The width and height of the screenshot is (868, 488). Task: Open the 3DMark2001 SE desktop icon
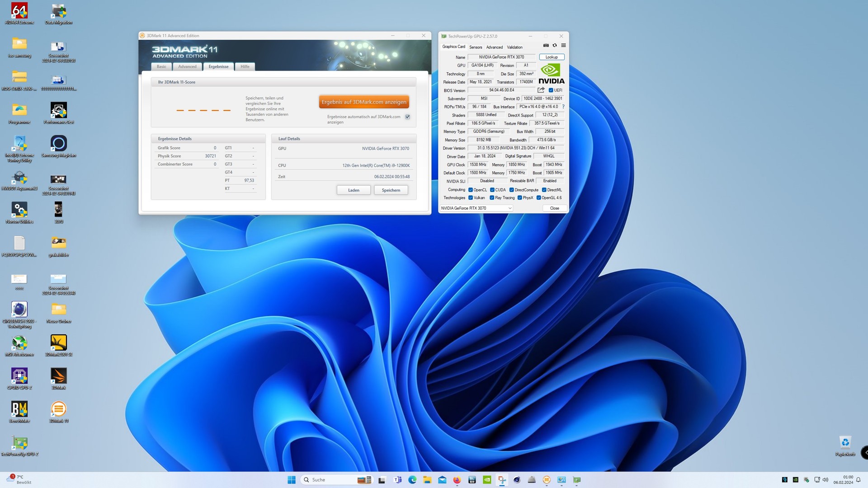59,346
